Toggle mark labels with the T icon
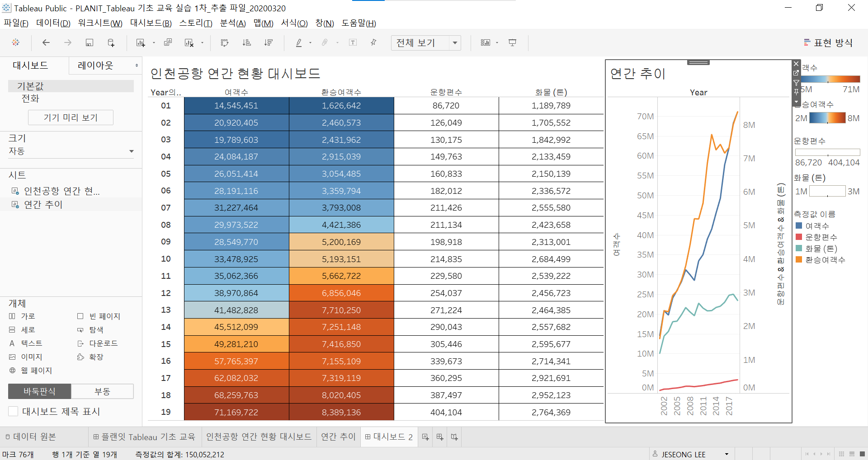 [353, 42]
